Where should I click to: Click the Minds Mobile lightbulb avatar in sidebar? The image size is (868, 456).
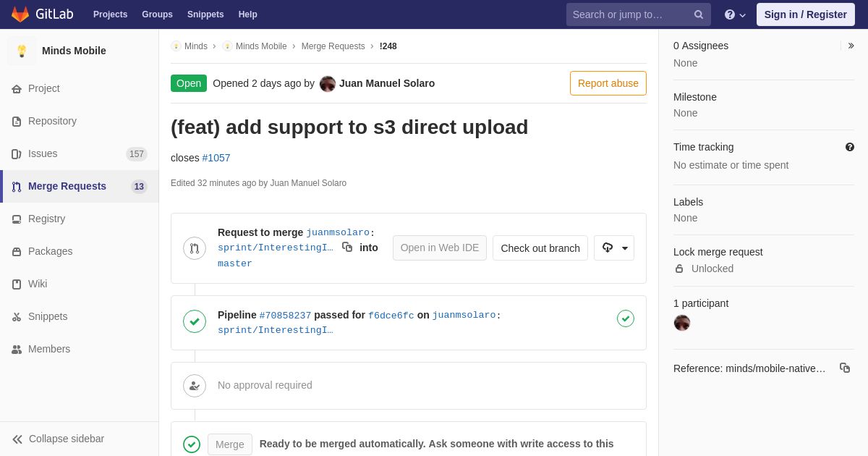(x=22, y=51)
